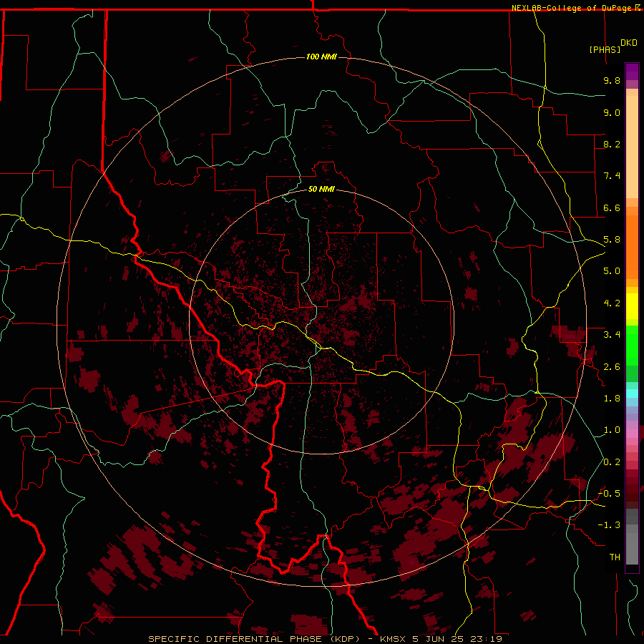Click the TH threshold label

pyautogui.click(x=615, y=557)
